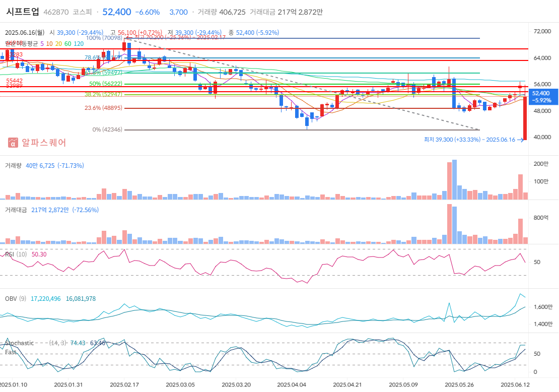This screenshot has width=559, height=392.
Task: Click the 2025.03.05 date axis label
Action: click(180, 385)
